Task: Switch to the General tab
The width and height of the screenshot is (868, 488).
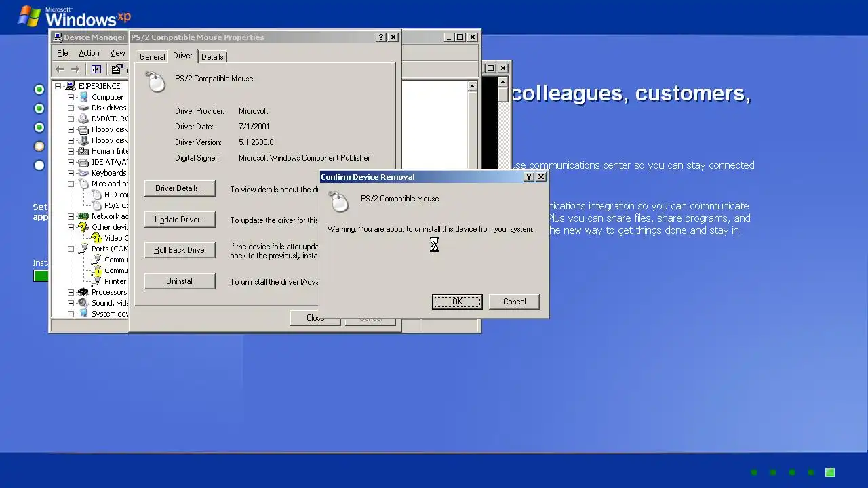Action: click(152, 57)
